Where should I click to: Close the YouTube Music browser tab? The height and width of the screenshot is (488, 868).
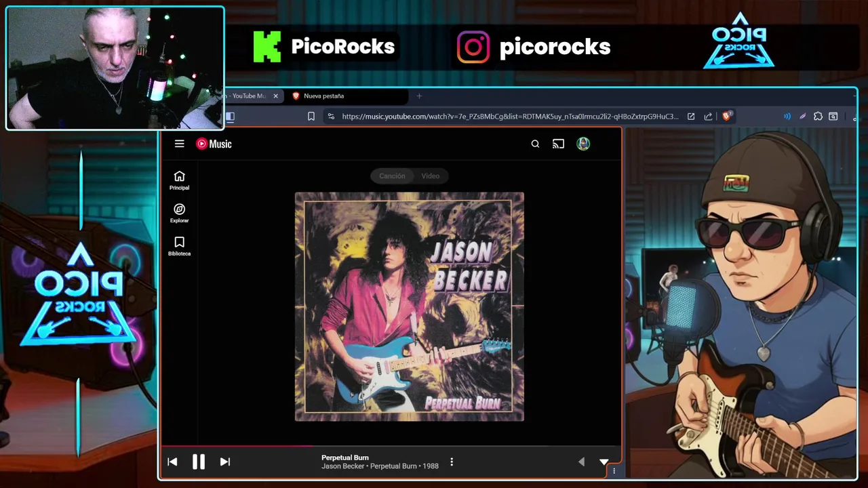pyautogui.click(x=275, y=96)
